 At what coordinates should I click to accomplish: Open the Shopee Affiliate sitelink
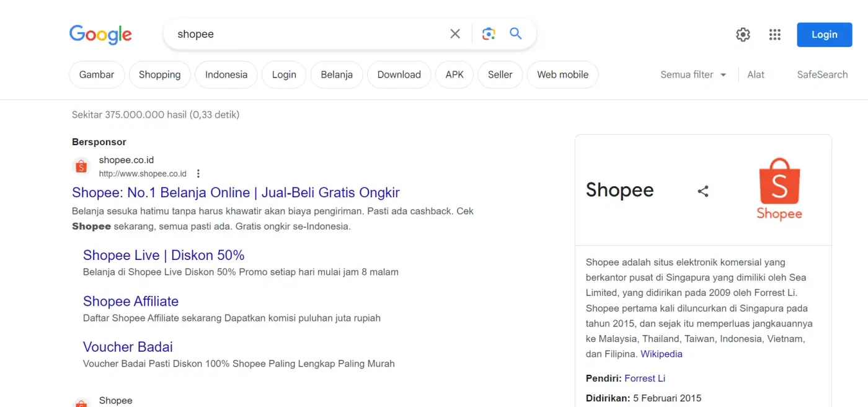click(131, 301)
